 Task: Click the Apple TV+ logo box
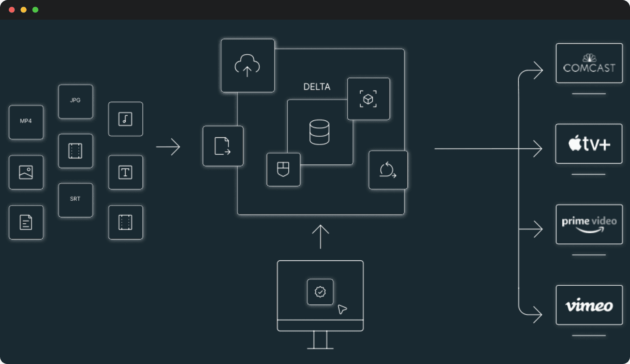click(x=589, y=144)
